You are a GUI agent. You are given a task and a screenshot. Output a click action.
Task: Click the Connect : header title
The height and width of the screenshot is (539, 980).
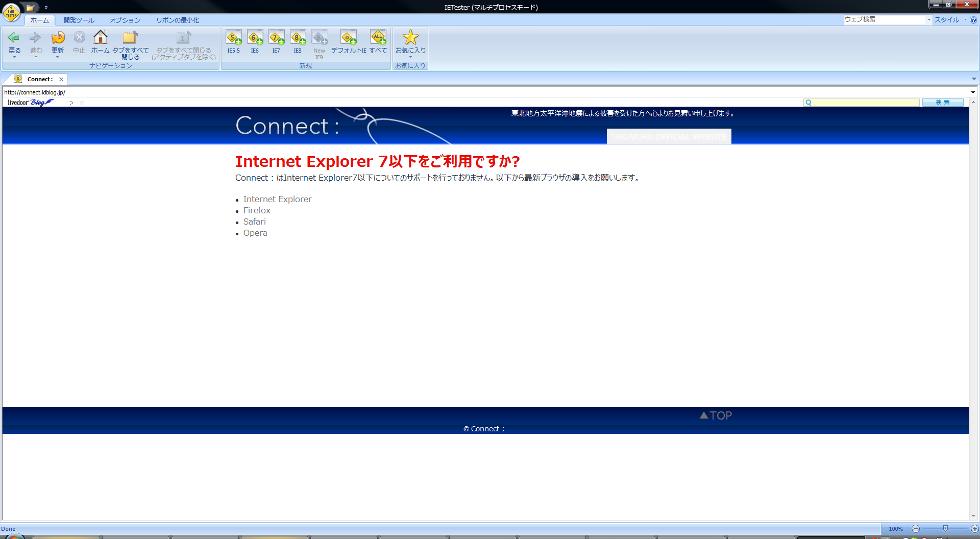point(287,126)
